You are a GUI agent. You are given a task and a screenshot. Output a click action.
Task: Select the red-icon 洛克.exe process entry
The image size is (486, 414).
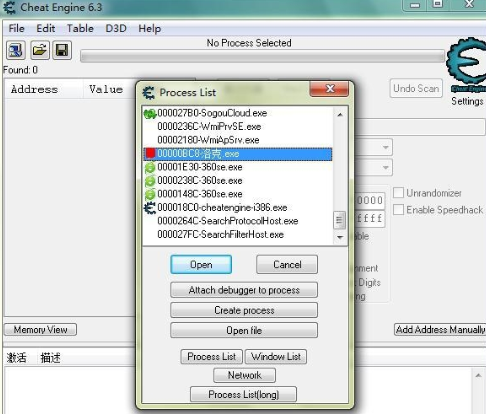237,154
